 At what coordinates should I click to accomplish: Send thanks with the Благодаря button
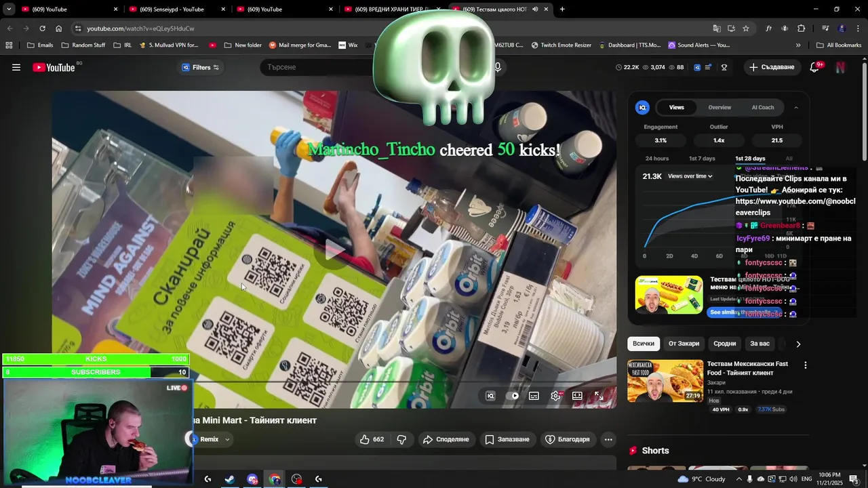pos(568,439)
